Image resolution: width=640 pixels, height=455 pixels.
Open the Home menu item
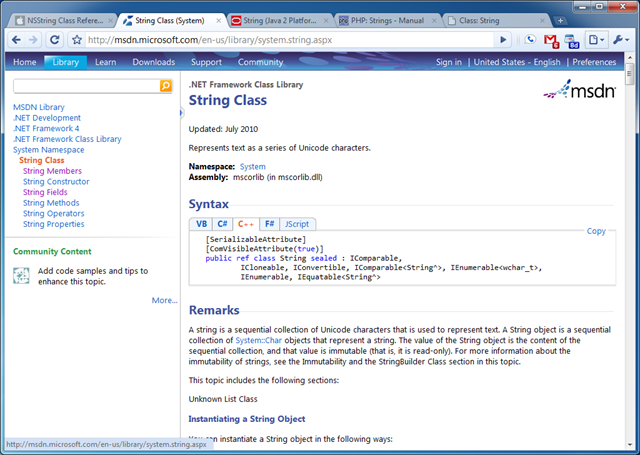coord(24,62)
